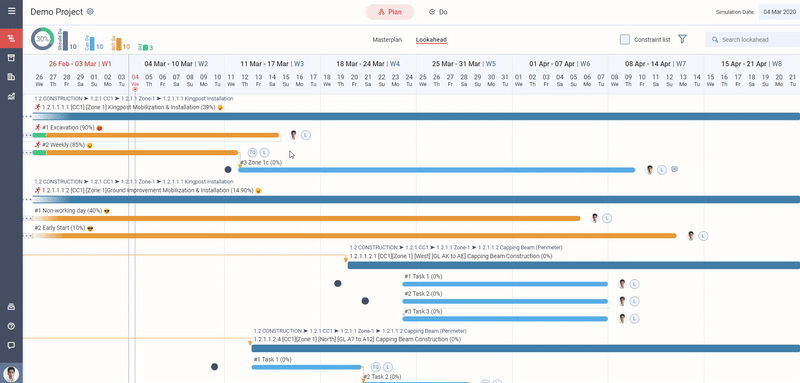Screen dimensions: 800x383
Task: Click assignee avatar on Excavation task
Action: pos(293,135)
